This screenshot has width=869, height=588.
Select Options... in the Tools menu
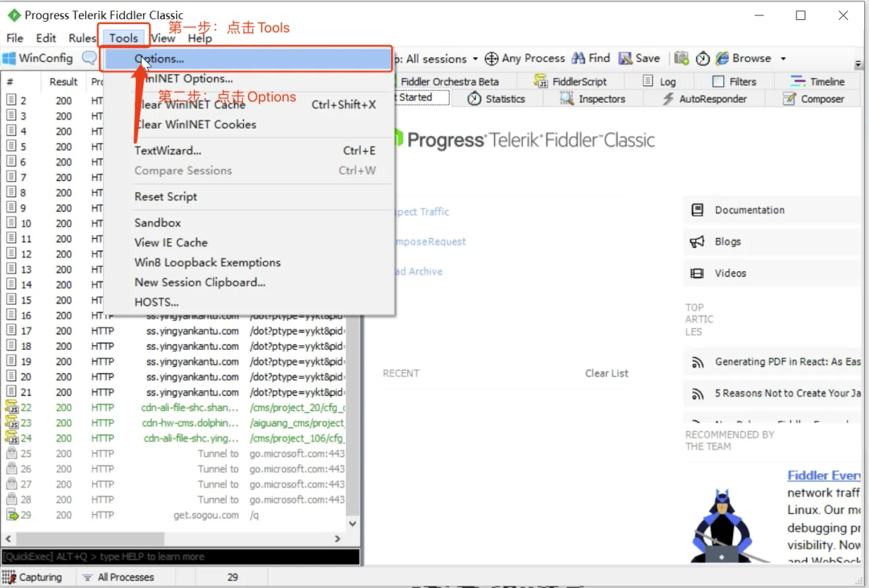pos(248,59)
